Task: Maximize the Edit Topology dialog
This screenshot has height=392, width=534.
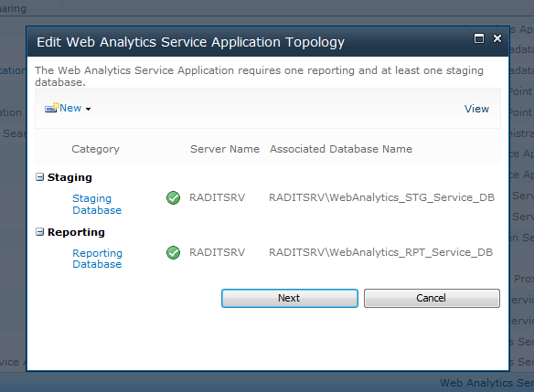Action: 479,38
